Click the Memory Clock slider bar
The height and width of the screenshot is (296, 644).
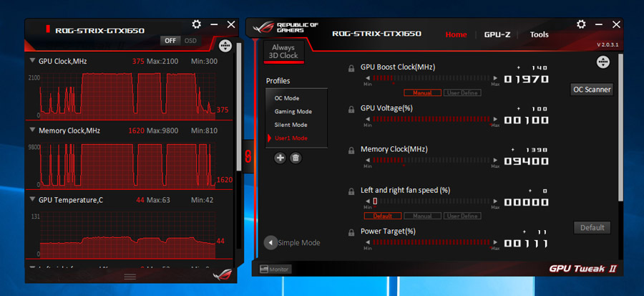coord(431,160)
